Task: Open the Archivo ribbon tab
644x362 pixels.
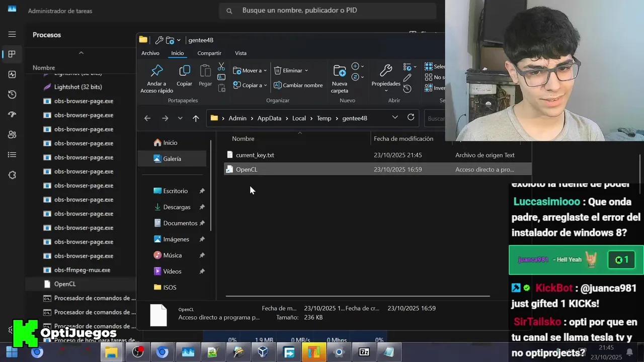Action: click(x=150, y=53)
